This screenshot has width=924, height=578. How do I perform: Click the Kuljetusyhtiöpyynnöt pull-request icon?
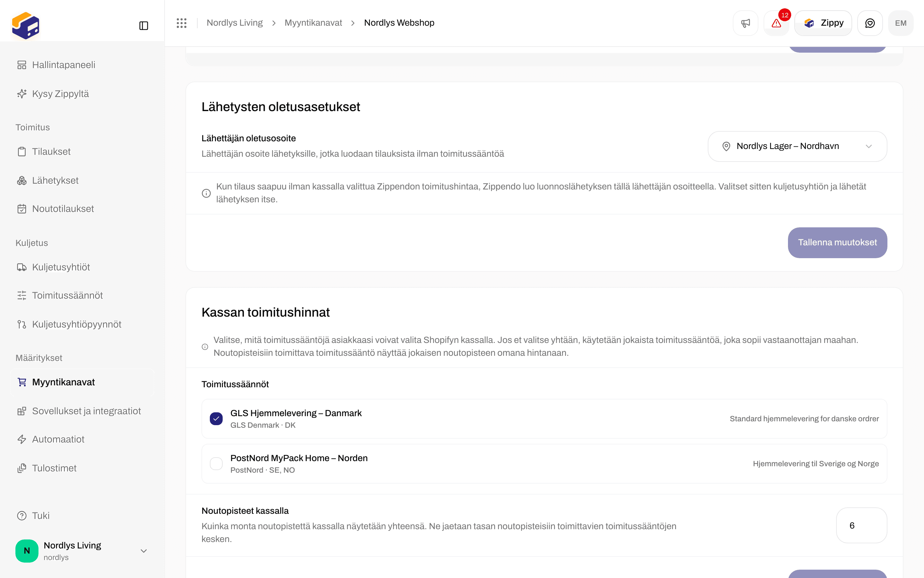[x=22, y=325]
